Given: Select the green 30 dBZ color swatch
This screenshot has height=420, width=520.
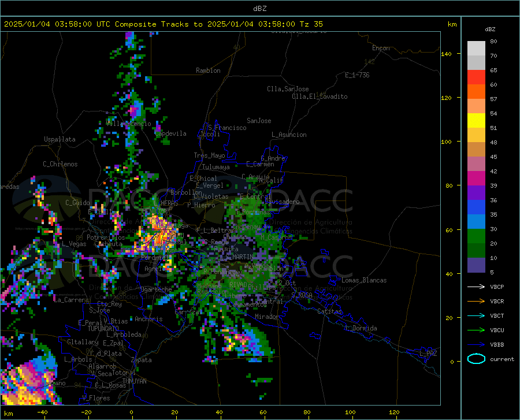Looking at the screenshot, I should (x=476, y=236).
